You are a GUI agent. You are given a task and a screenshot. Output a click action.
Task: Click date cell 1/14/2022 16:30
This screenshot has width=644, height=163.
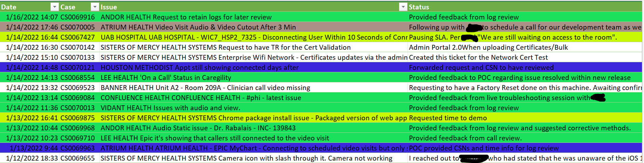click(x=30, y=47)
